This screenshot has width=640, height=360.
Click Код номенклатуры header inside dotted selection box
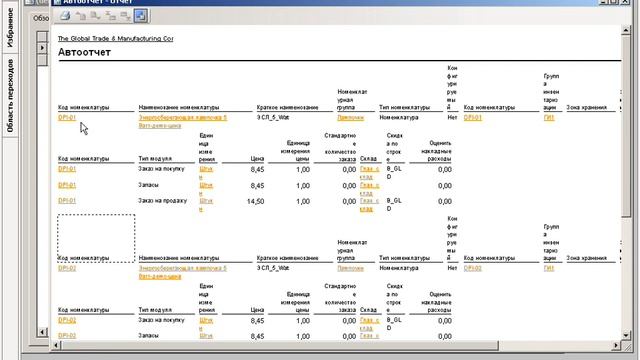pyautogui.click(x=84, y=258)
